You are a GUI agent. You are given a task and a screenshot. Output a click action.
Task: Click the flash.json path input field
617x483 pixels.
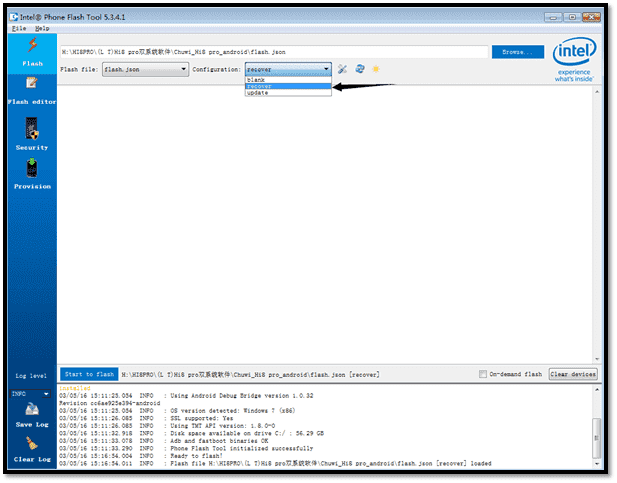point(274,52)
